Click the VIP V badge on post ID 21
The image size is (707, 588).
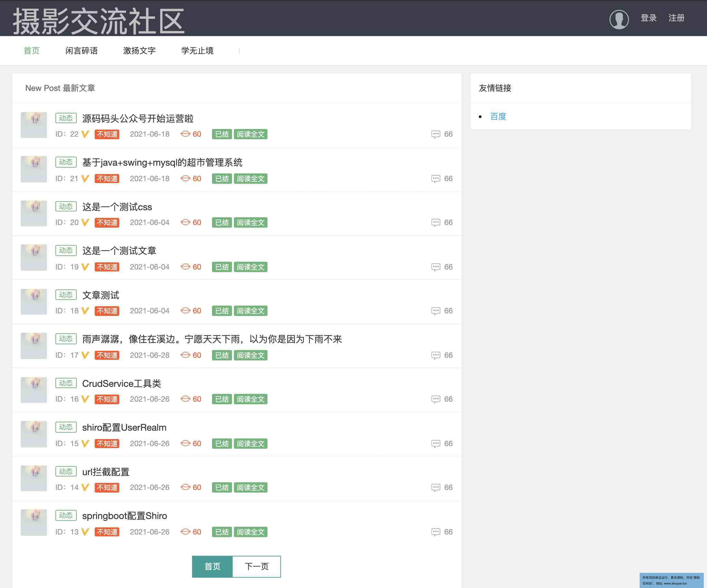click(x=85, y=179)
